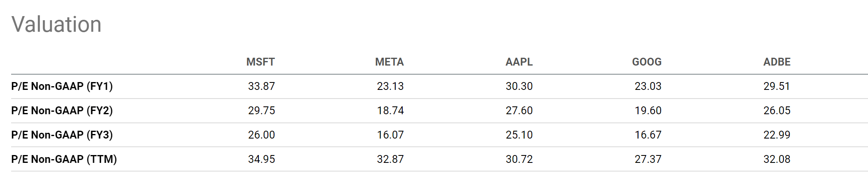Image resolution: width=868 pixels, height=174 pixels.
Task: Click AAPL TTM value 30.72
Action: 519,159
